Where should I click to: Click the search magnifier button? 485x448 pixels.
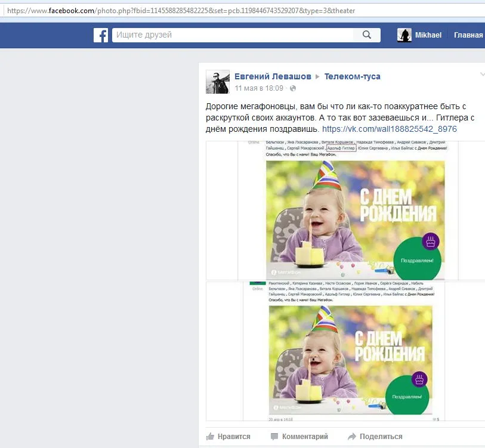point(367,35)
